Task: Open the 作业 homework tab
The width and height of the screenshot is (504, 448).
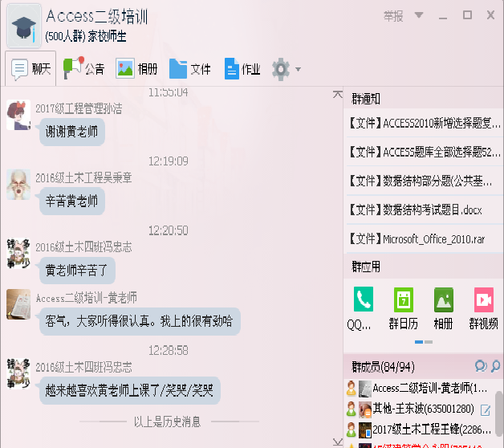Action: click(x=242, y=69)
